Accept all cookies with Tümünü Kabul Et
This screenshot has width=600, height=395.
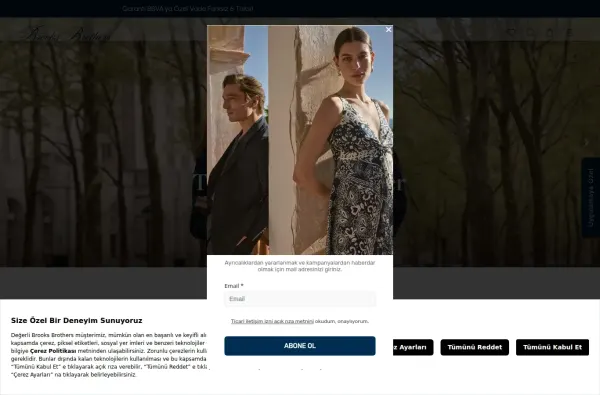[552, 347]
